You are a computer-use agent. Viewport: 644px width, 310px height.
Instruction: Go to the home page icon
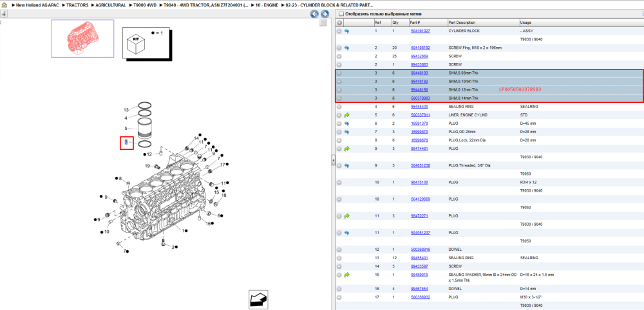(4, 5)
